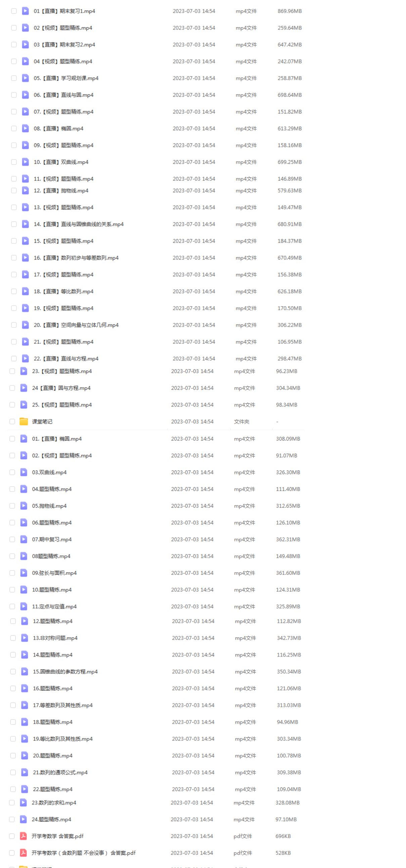Click video icon for 18.【直播】等比数列.mp4
The width and height of the screenshot is (406, 868).
[25, 291]
